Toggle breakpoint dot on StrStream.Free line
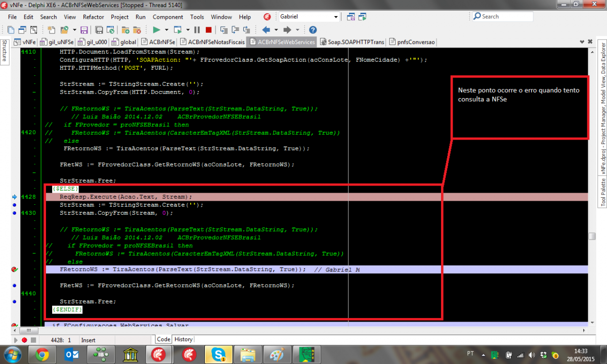607x364 pixels. point(14,301)
